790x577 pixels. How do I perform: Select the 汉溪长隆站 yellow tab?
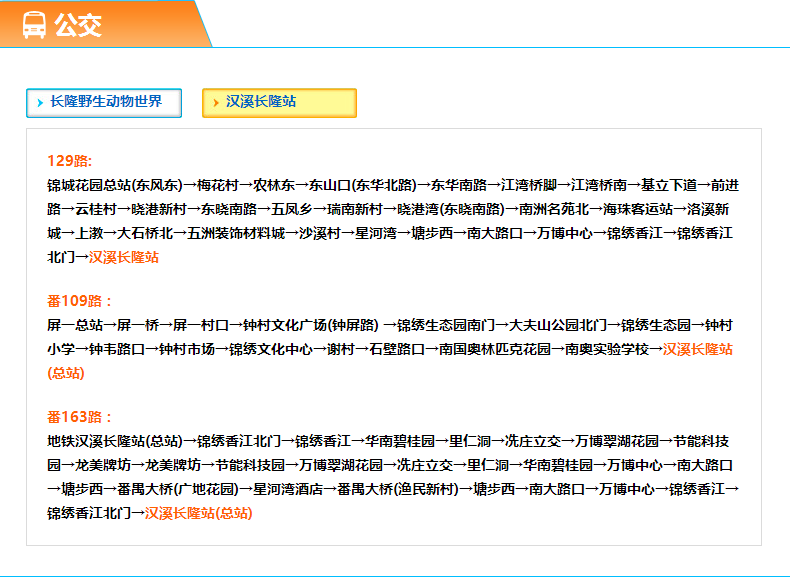(279, 103)
